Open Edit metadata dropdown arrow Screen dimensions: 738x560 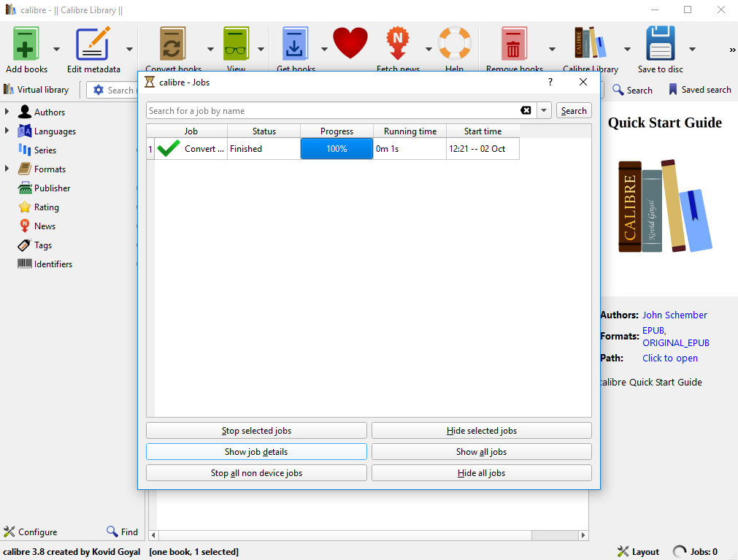[x=129, y=49]
